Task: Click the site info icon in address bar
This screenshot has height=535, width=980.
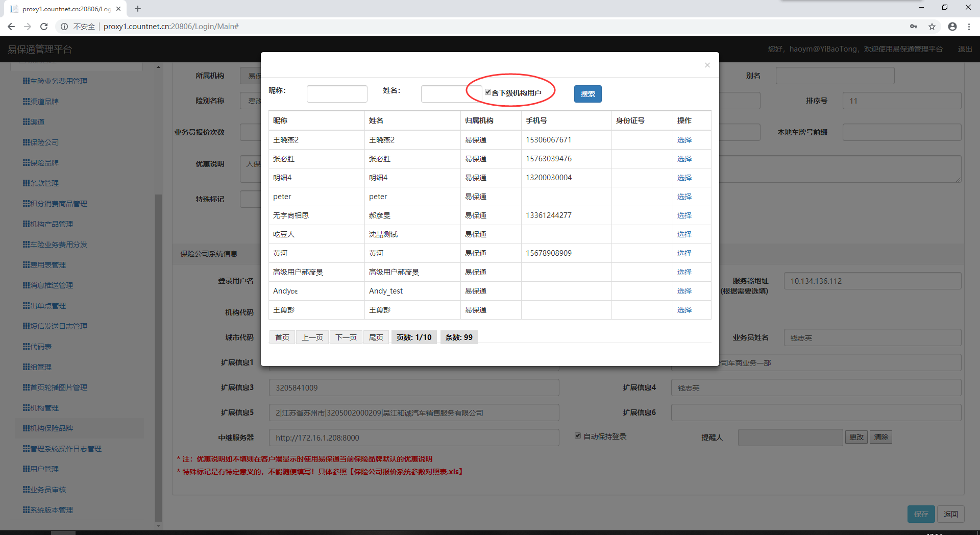Action: (x=64, y=27)
